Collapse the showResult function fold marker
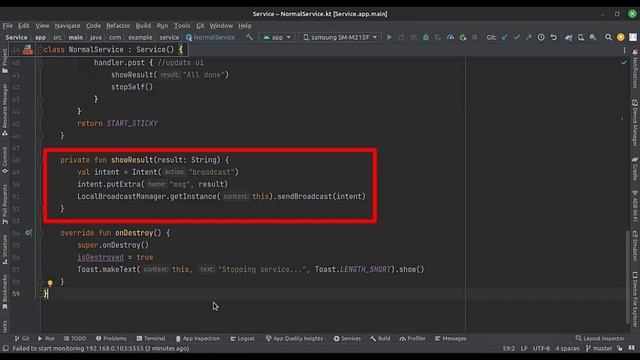Screen dimensions: 640x360 click(x=41, y=160)
